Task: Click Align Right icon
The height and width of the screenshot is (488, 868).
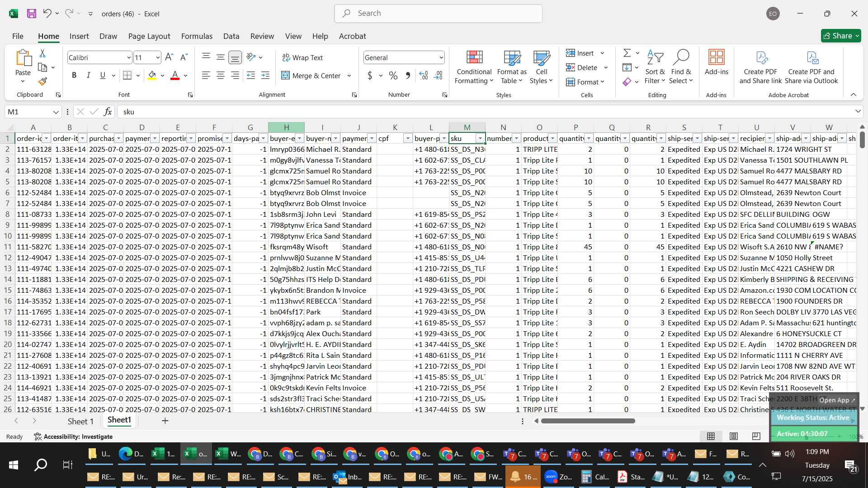Action: [235, 75]
